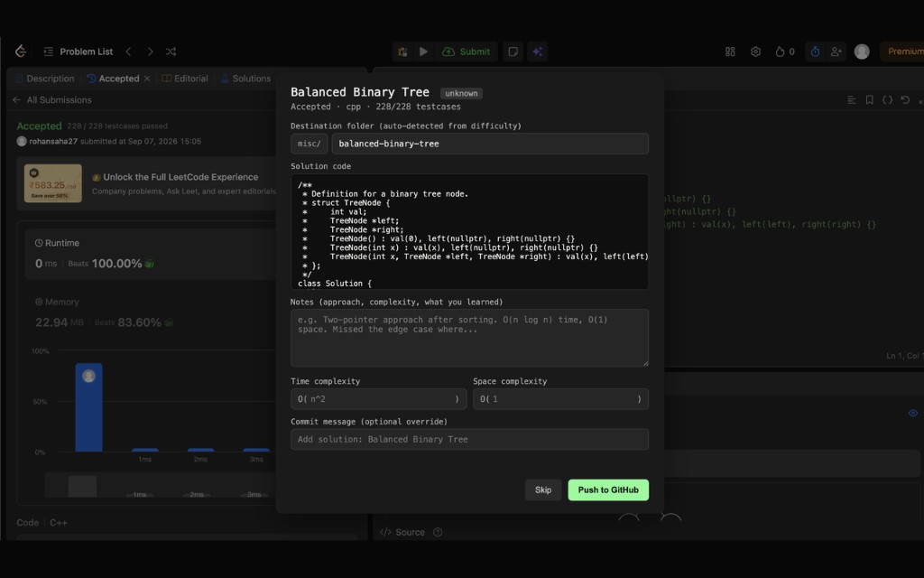Click the unknown difficulty badge
The height and width of the screenshot is (578, 924).
tap(461, 93)
